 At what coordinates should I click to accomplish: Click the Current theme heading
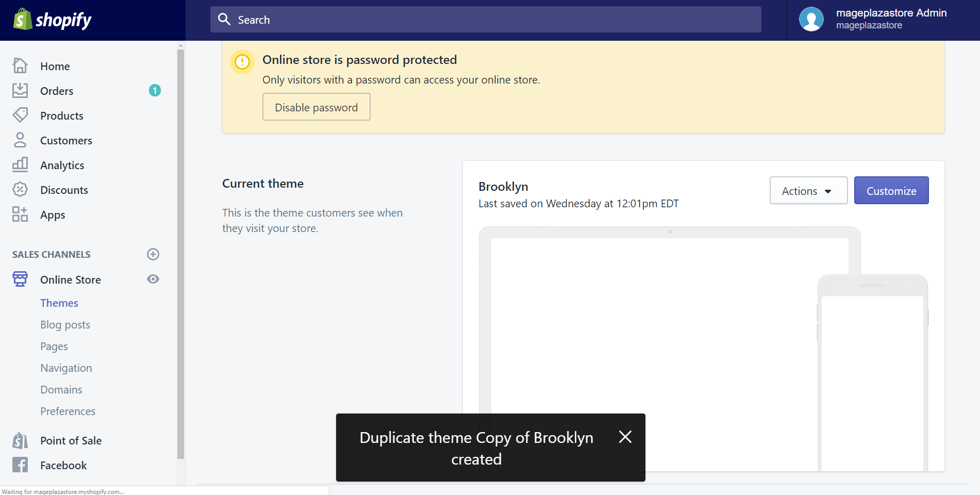click(x=263, y=184)
